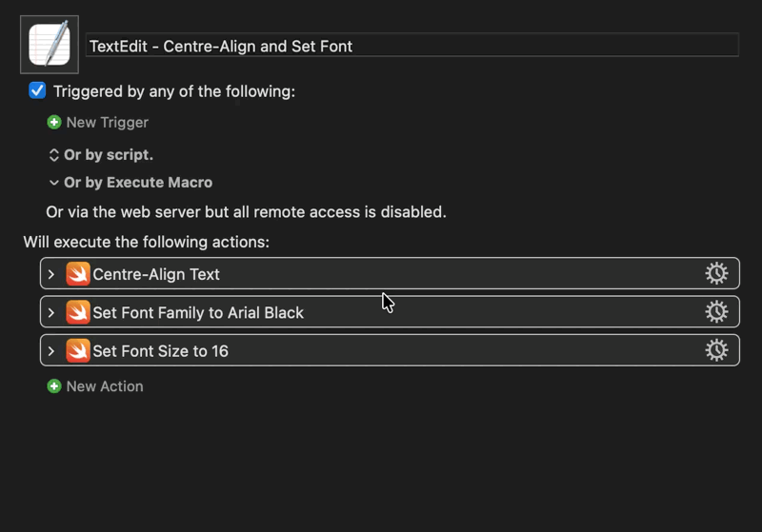The width and height of the screenshot is (762, 532).
Task: Click the 'Or by Execute Macro' label
Action: 138,183
